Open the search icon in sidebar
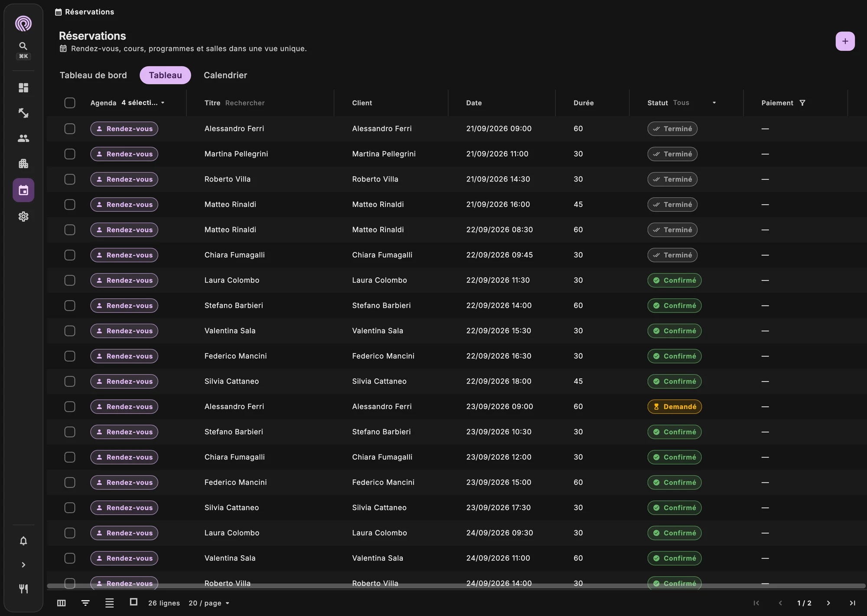The width and height of the screenshot is (867, 616). (x=23, y=46)
